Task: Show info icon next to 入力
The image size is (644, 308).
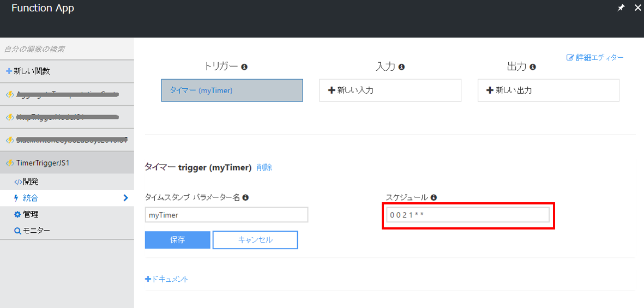Action: coord(402,67)
